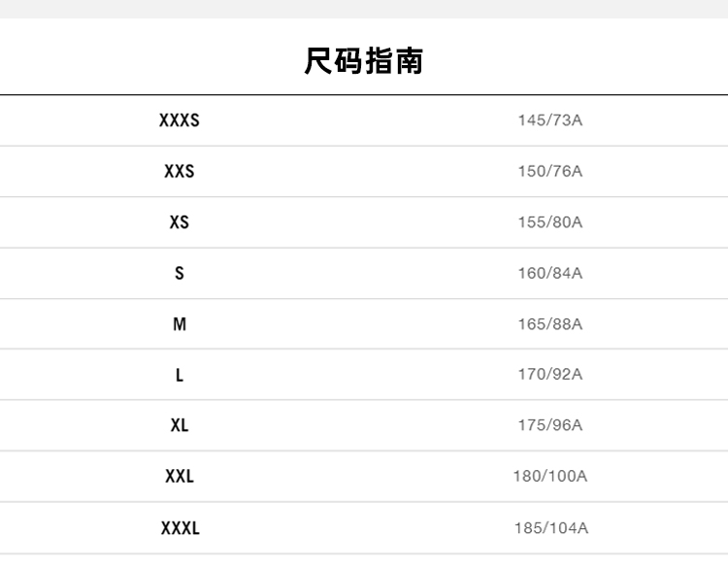Select the S size label
This screenshot has height=569, width=728.
coord(180,273)
